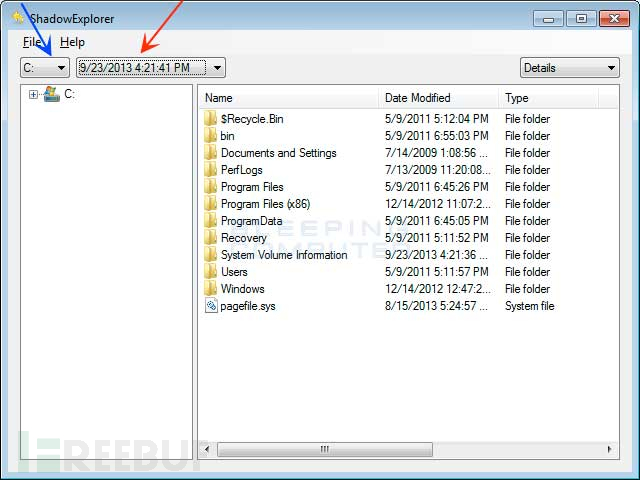Click the date 5/9/2011 5:12:04 PM

click(x=437, y=119)
